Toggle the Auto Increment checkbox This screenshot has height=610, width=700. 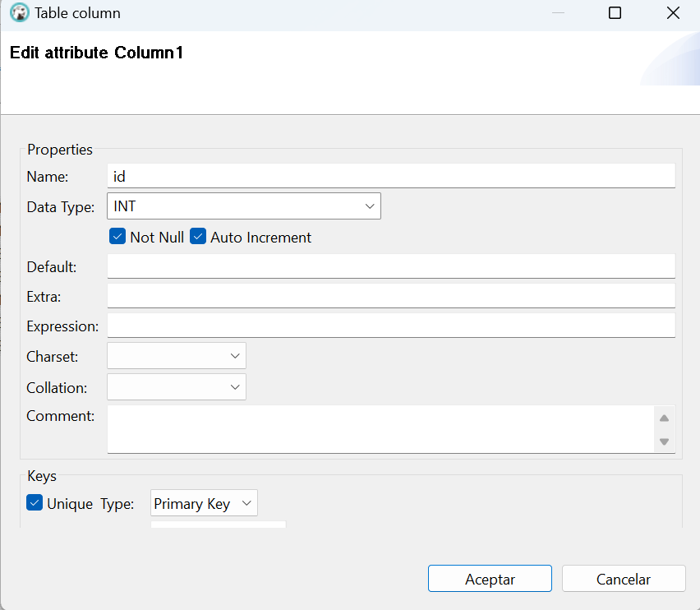coord(198,236)
